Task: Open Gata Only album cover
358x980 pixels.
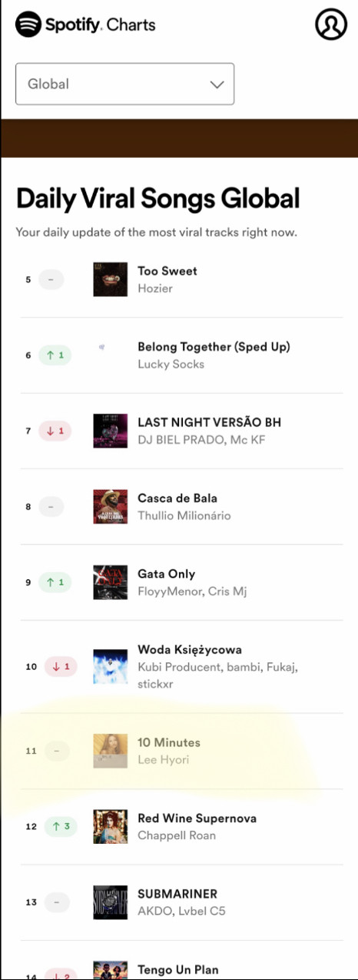Action: tap(110, 582)
